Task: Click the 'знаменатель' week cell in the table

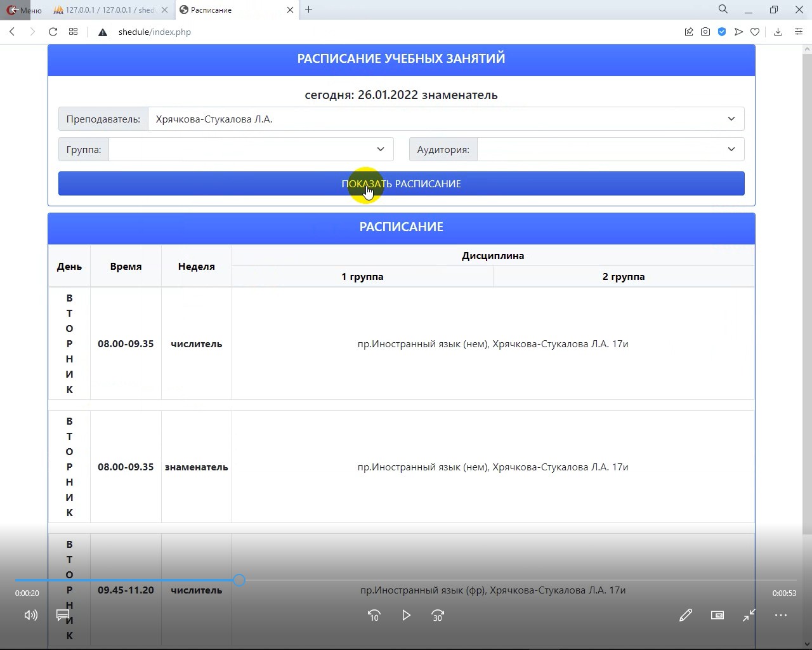Action: pos(197,467)
